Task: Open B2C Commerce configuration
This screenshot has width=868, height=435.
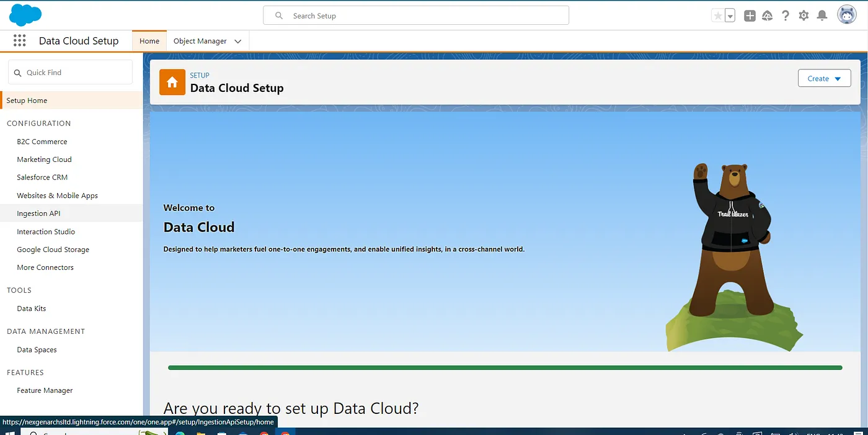Action: tap(42, 141)
